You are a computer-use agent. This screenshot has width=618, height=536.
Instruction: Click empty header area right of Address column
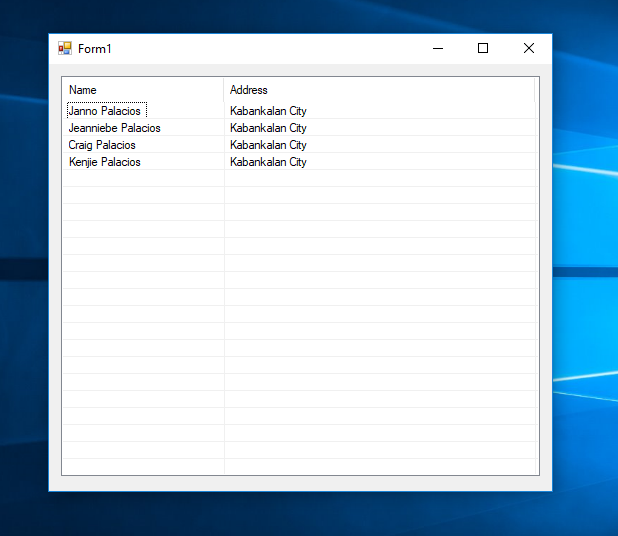click(537, 90)
